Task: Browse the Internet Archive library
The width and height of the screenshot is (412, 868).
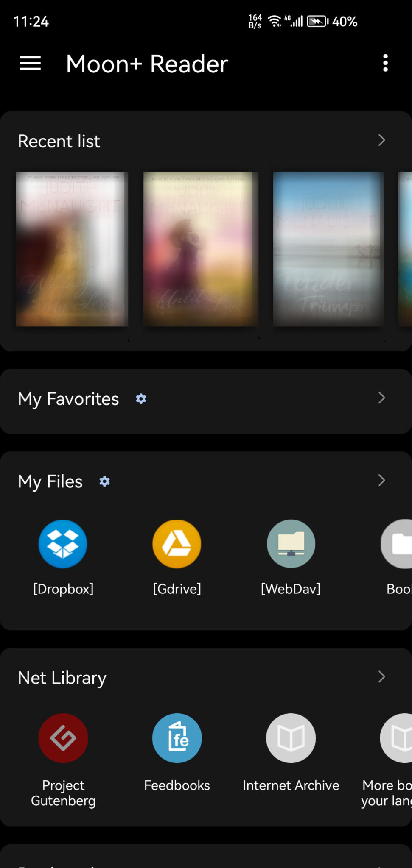Action: pos(291,738)
